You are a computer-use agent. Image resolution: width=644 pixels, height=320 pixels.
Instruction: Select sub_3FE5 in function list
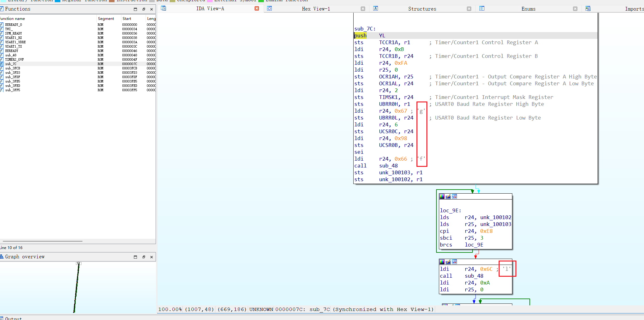[x=78, y=81]
